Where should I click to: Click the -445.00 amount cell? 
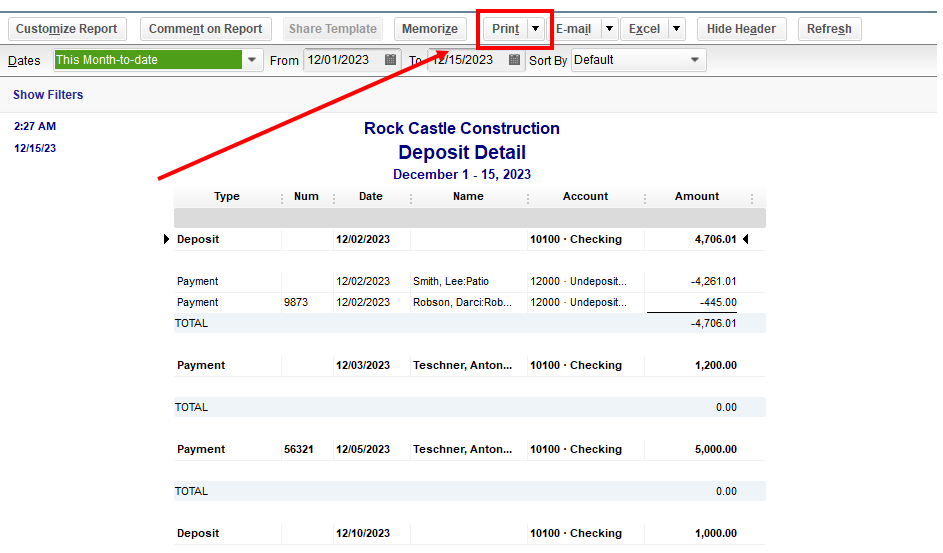(718, 302)
